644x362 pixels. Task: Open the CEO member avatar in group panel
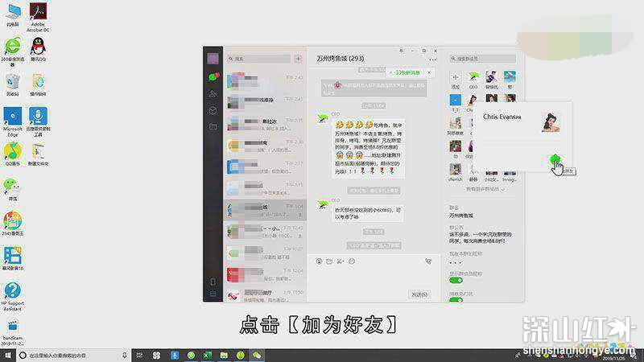(473, 76)
